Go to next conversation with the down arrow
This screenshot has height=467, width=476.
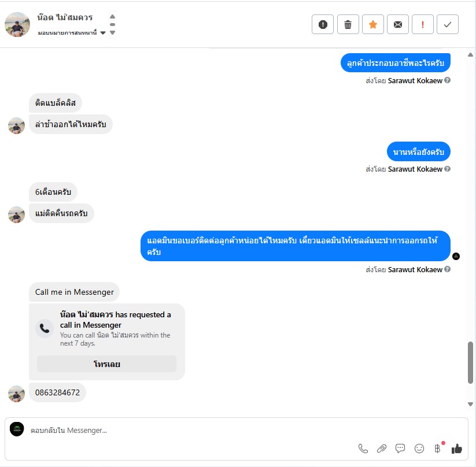(x=112, y=32)
